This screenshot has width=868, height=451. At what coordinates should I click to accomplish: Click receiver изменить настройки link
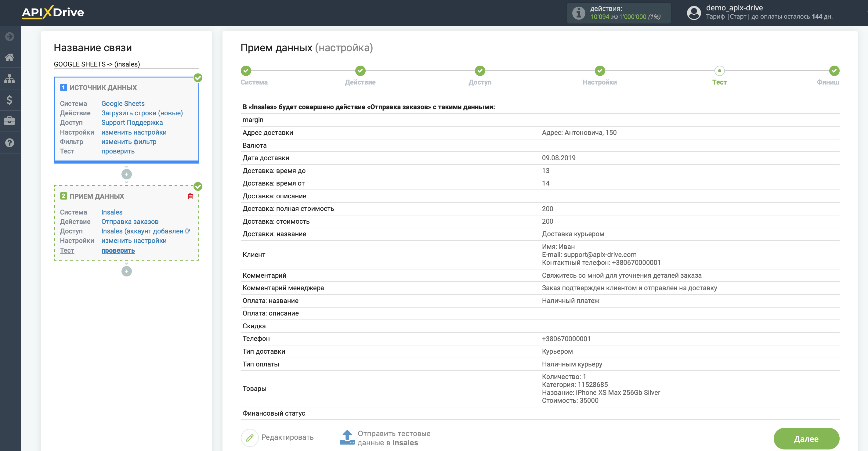[x=134, y=241]
